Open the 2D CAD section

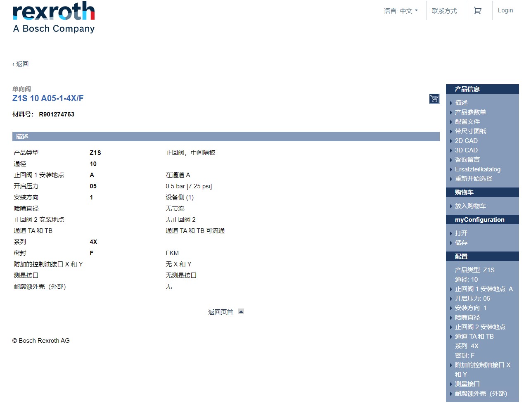pyautogui.click(x=466, y=140)
